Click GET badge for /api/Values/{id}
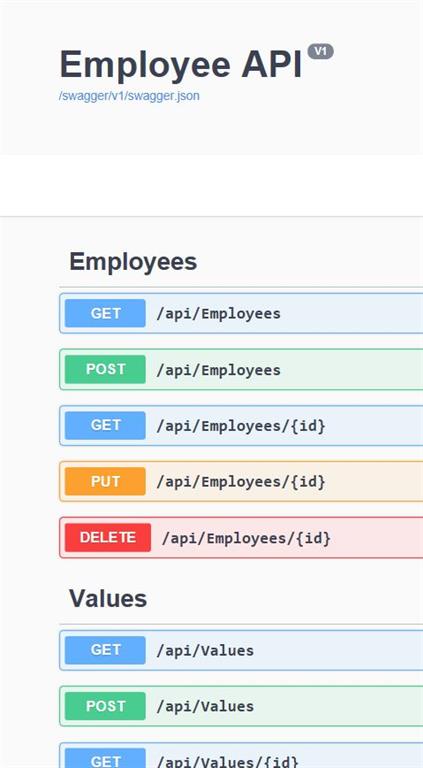This screenshot has width=423, height=768. point(105,759)
